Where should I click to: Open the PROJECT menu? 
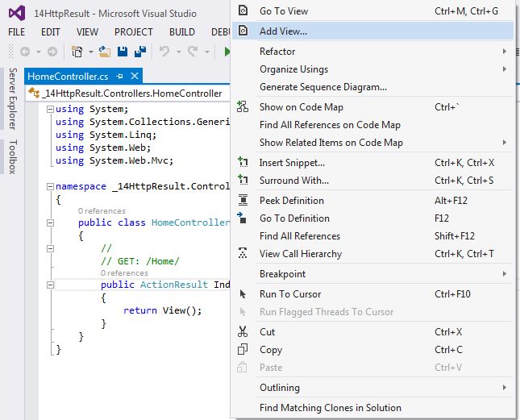click(x=133, y=31)
